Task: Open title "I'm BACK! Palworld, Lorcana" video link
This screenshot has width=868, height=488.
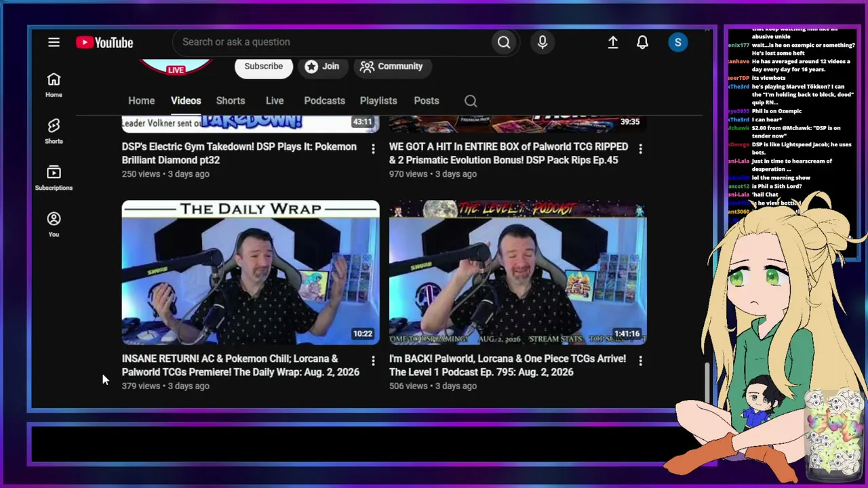Action: pyautogui.click(x=508, y=365)
